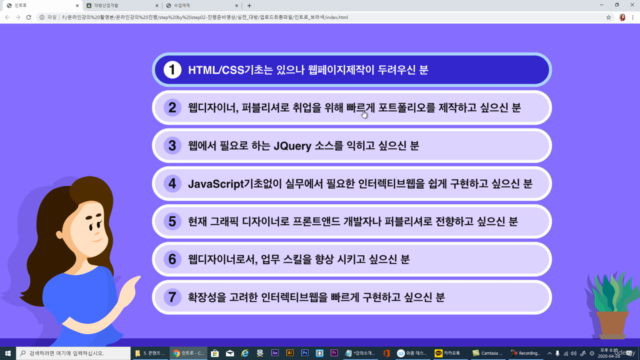Activate the Chrome '인트로' taskbar button
Viewport: 640px width, 360px height.
(x=188, y=353)
